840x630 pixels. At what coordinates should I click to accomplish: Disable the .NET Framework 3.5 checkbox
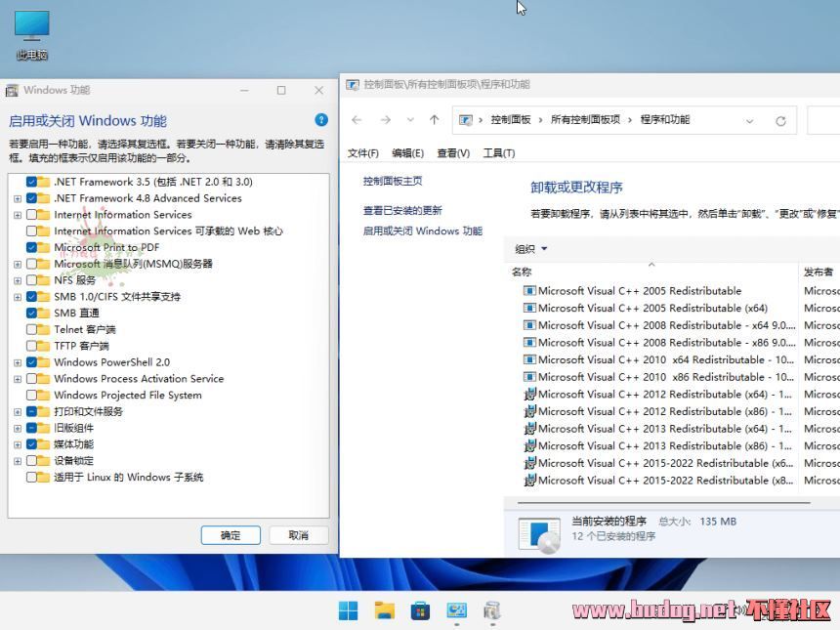(31, 182)
